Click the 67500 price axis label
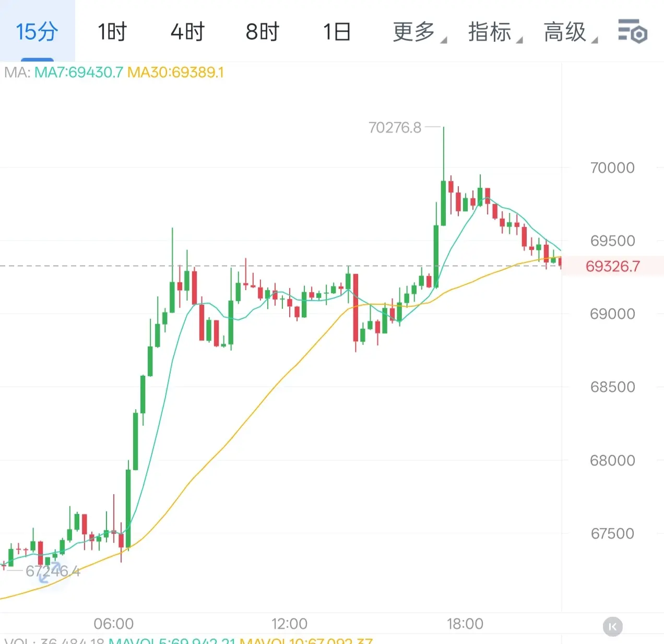The width and height of the screenshot is (664, 644). (x=612, y=533)
